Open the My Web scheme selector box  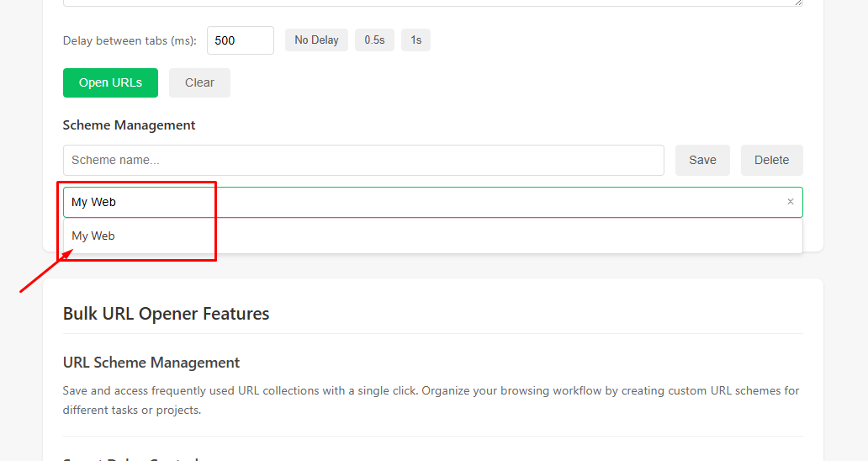[433, 202]
